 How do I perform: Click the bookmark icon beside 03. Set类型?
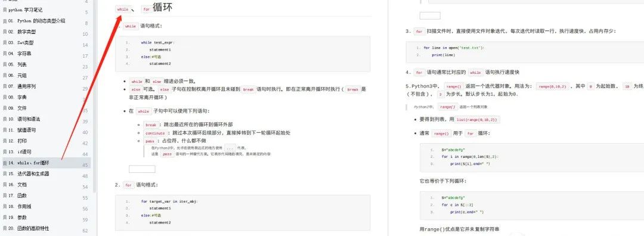point(5,43)
